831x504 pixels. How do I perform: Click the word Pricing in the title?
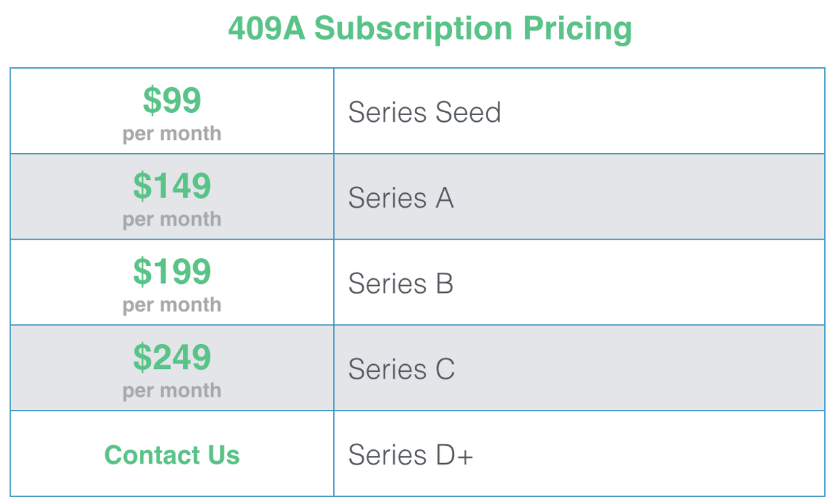coord(577,29)
